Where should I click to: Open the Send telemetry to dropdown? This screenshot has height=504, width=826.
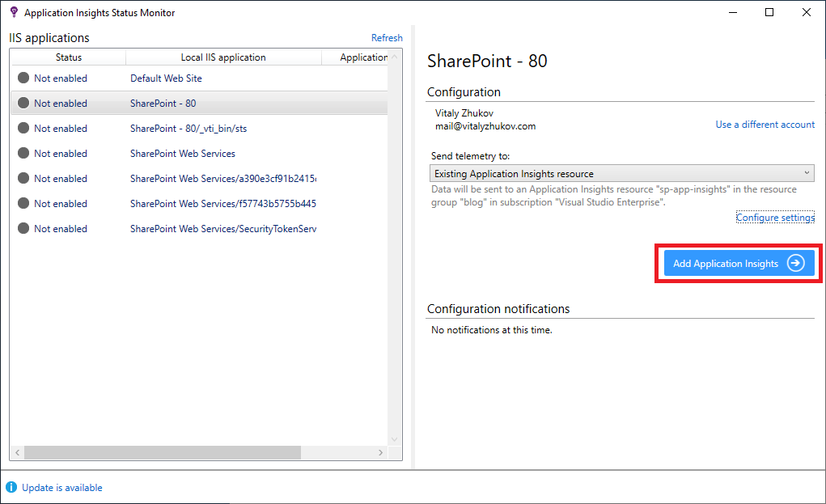point(621,173)
